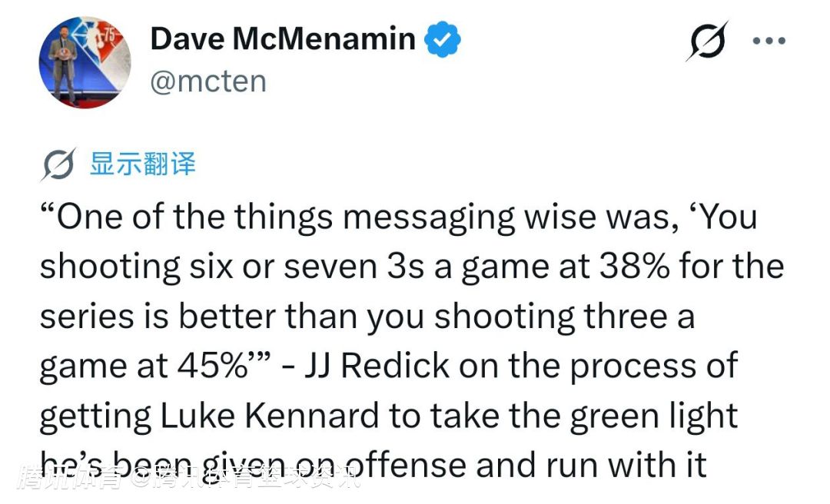Show translation via 显示翻译

(143, 164)
